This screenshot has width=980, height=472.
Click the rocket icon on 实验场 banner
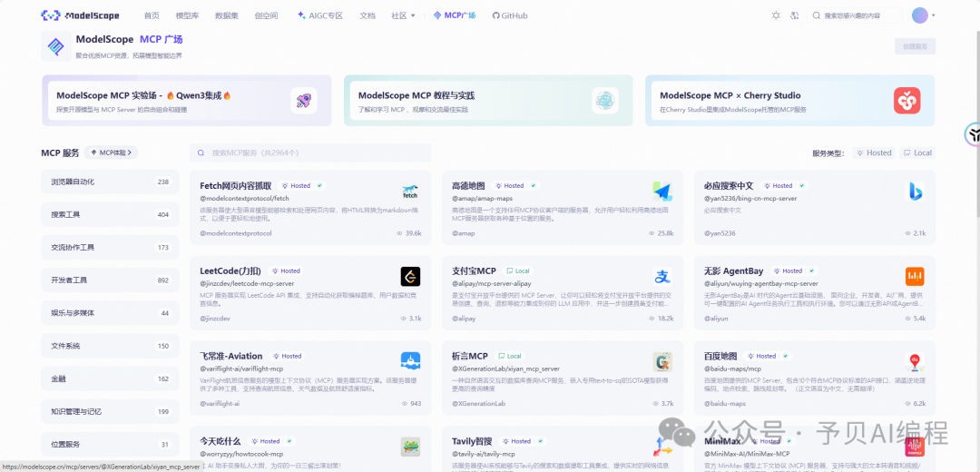304,101
